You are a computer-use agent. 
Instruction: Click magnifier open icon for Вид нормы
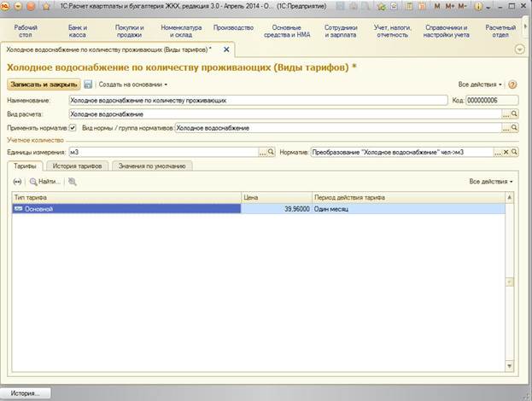click(x=514, y=128)
